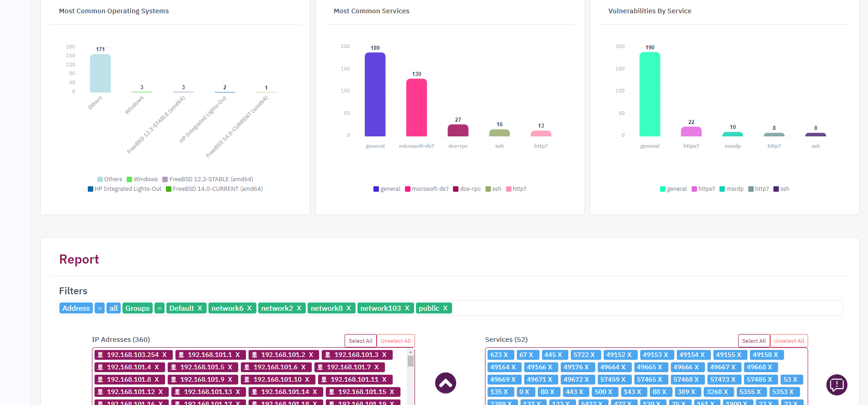Remove service port 49664 tag
The height and width of the screenshot is (405, 868).
pos(623,367)
